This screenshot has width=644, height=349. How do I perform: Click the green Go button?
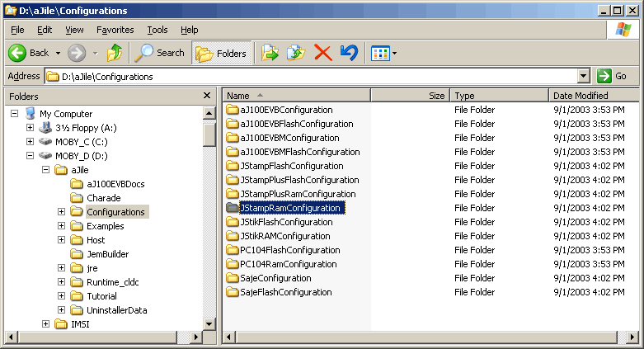[x=613, y=76]
